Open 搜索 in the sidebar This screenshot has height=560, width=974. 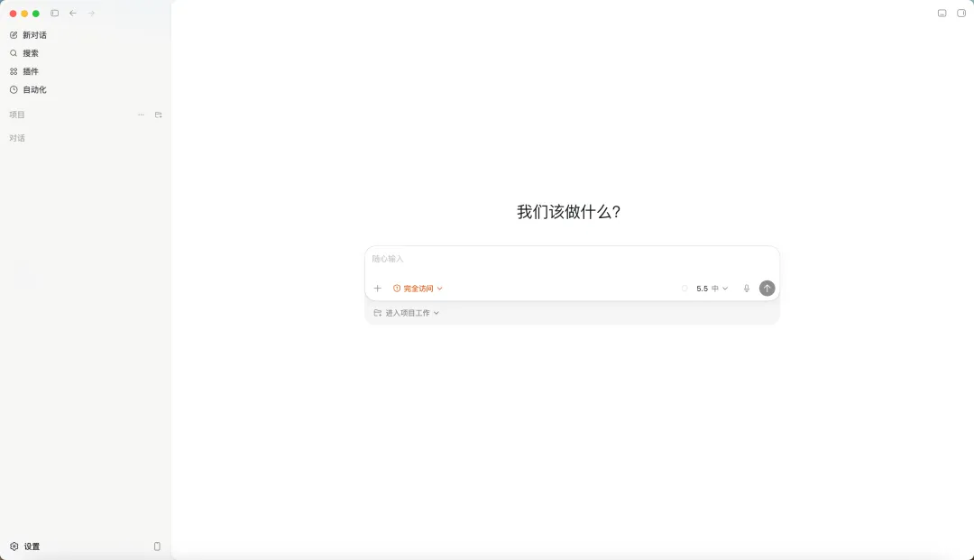pyautogui.click(x=24, y=53)
